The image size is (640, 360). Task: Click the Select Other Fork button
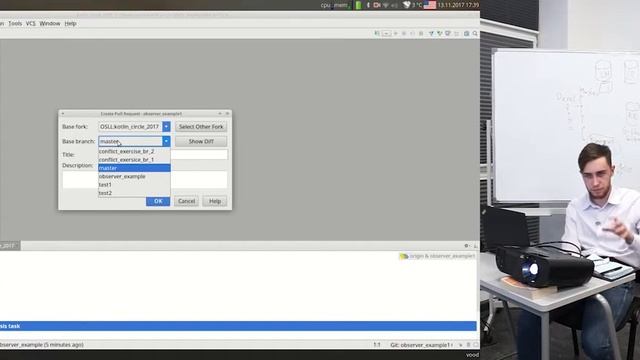coord(201,127)
